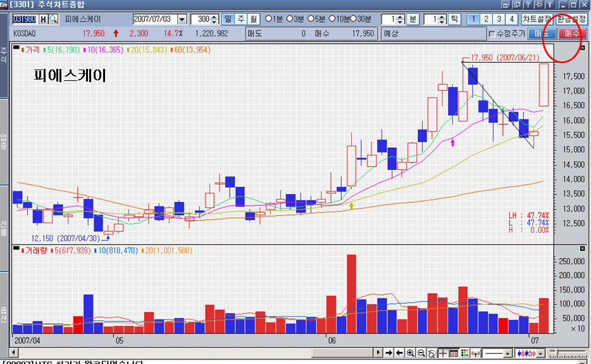Click the horizontal scrollbar thumb

344,353
